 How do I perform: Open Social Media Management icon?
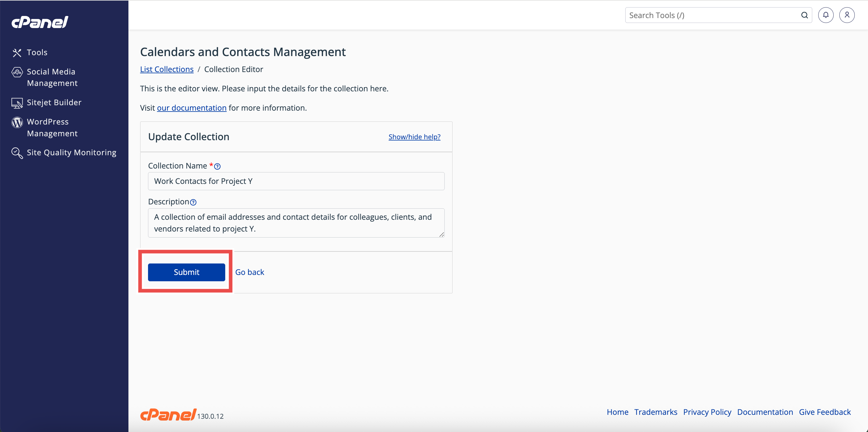(17, 72)
